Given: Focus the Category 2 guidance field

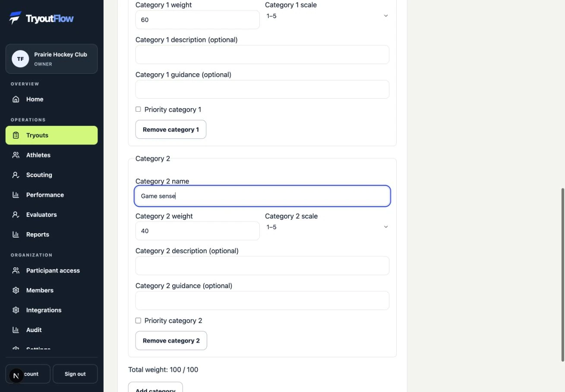Looking at the screenshot, I should 262,301.
